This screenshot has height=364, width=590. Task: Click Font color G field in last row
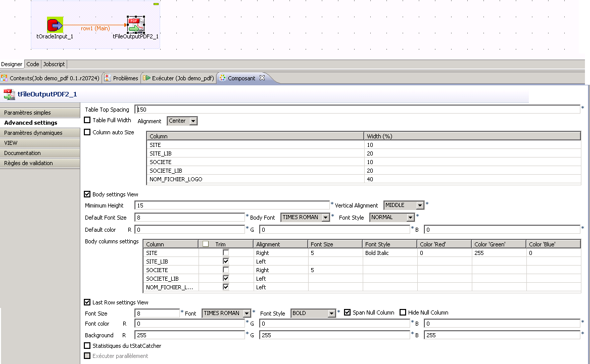tap(334, 324)
